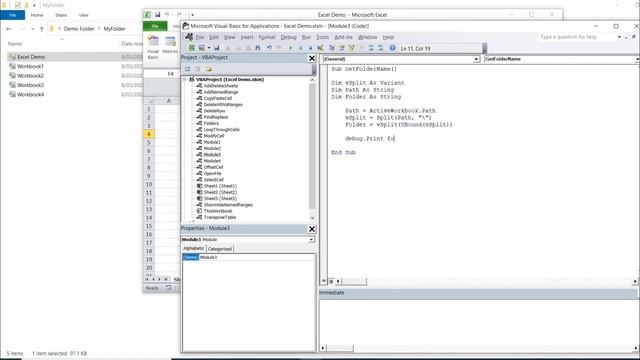This screenshot has height=360, width=640.
Task: Click View Code icon in Project panel
Action: tap(187, 69)
